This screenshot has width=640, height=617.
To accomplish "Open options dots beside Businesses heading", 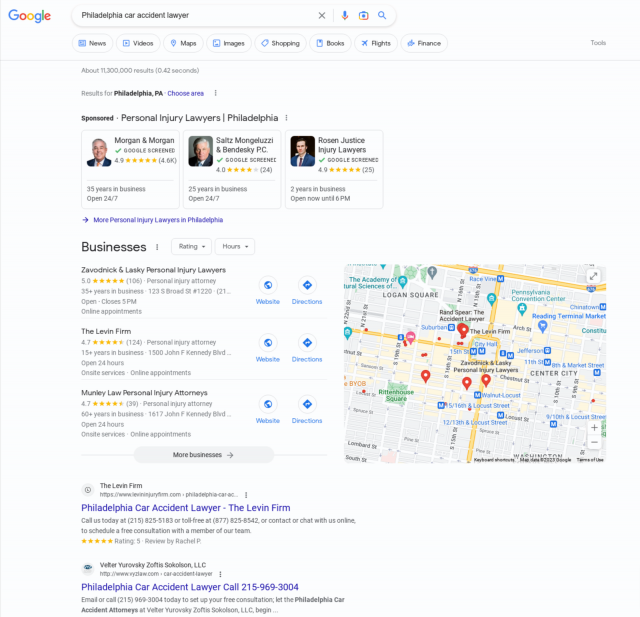I will [157, 247].
